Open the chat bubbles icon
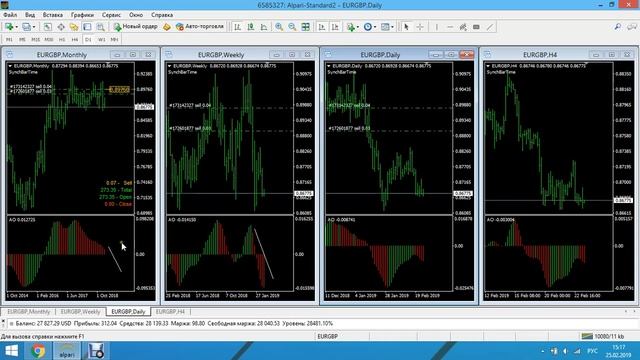 tap(631, 27)
